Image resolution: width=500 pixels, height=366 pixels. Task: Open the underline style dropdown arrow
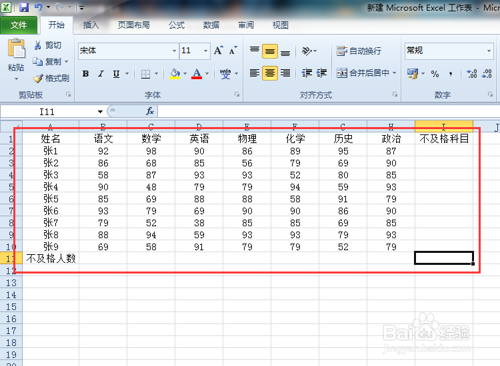127,74
